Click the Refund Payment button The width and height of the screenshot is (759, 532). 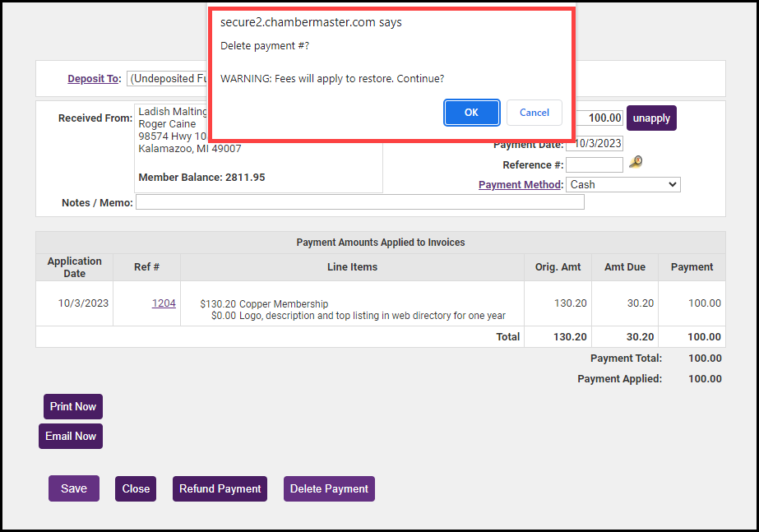(x=220, y=488)
